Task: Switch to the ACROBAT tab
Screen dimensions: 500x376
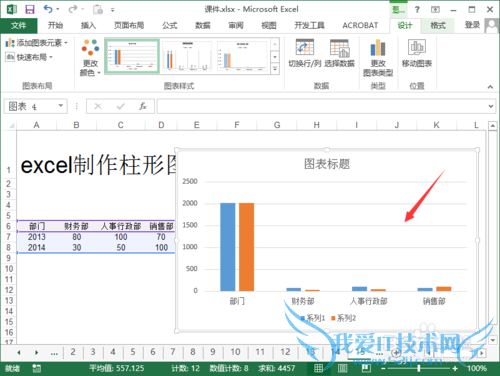Action: click(360, 25)
